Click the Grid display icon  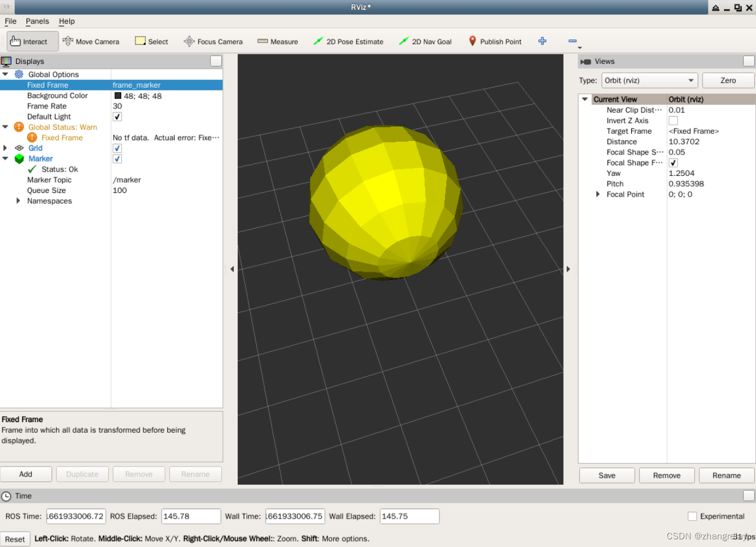pyautogui.click(x=19, y=148)
